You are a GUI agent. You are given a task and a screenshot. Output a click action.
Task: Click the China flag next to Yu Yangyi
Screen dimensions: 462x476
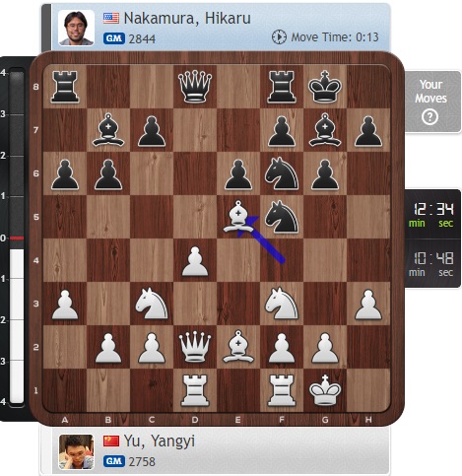click(x=111, y=441)
